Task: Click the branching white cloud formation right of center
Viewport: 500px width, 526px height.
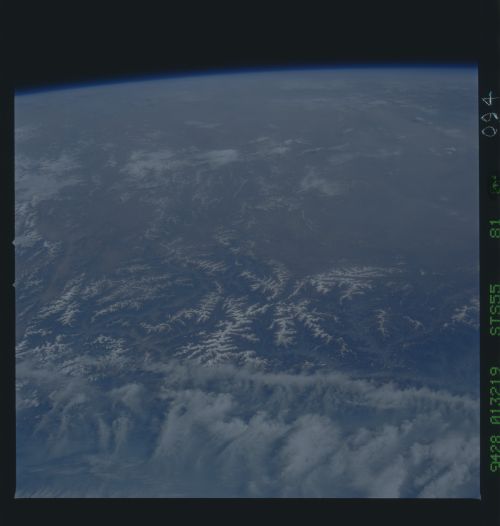Action: 349,280
